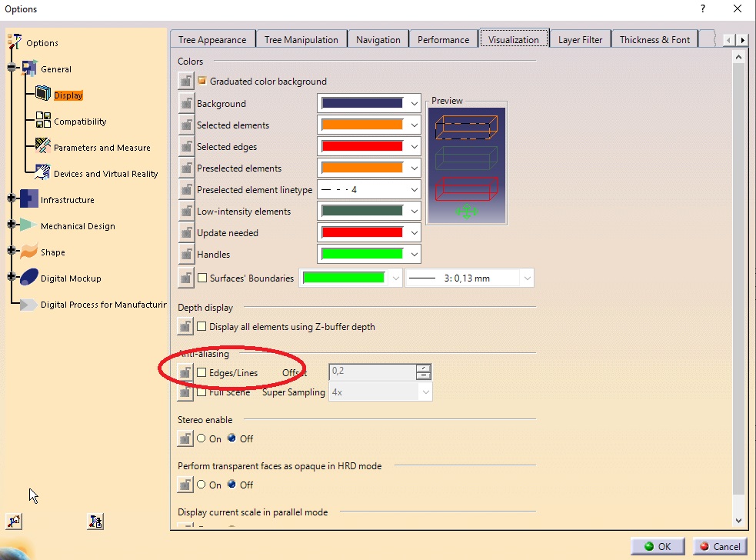Click the Cancel button
Image resolution: width=756 pixels, height=560 pixels.
719,546
